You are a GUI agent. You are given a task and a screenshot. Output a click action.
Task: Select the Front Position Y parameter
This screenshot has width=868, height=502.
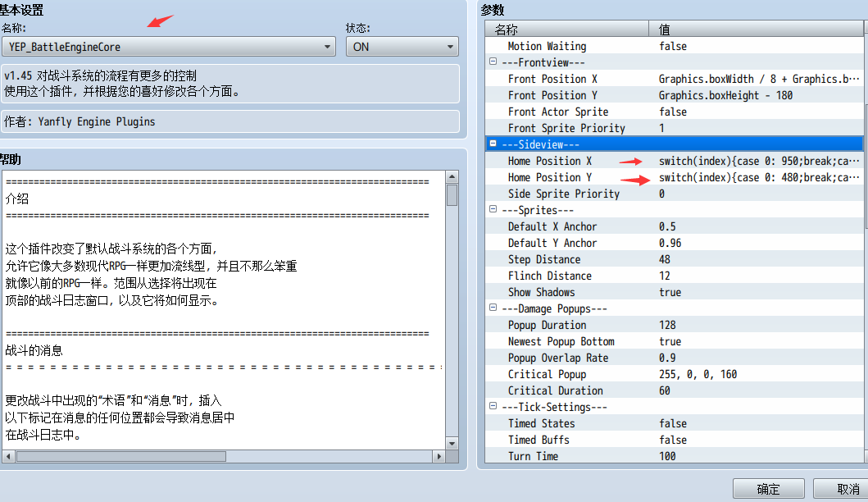click(x=675, y=95)
